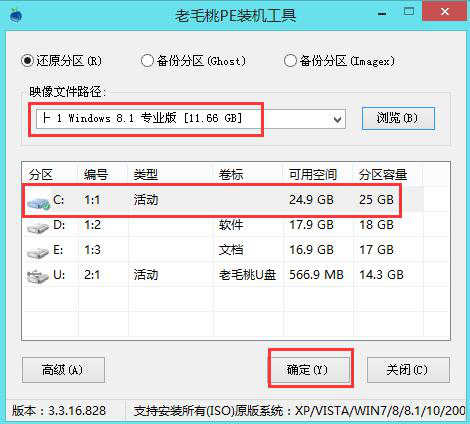This screenshot has width=470, height=424.
Task: Click the 编号 column header
Action: [x=96, y=175]
